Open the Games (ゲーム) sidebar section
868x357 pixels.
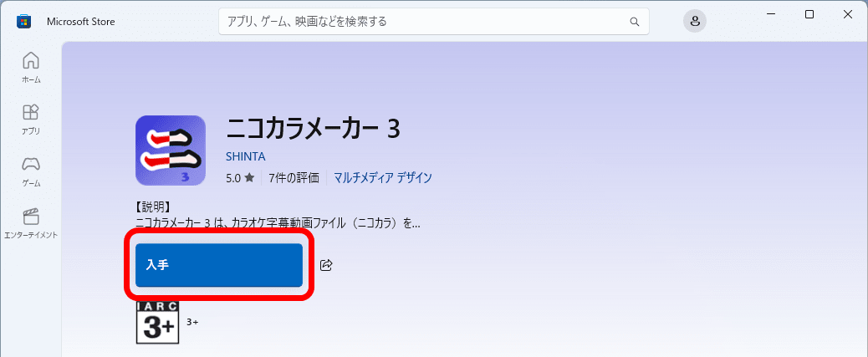pyautogui.click(x=31, y=171)
